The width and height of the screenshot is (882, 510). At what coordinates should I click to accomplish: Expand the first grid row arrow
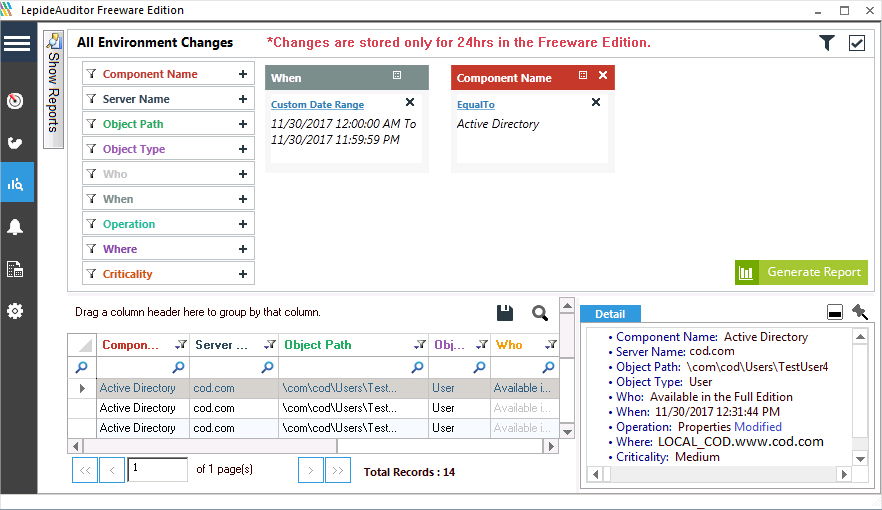click(x=82, y=388)
